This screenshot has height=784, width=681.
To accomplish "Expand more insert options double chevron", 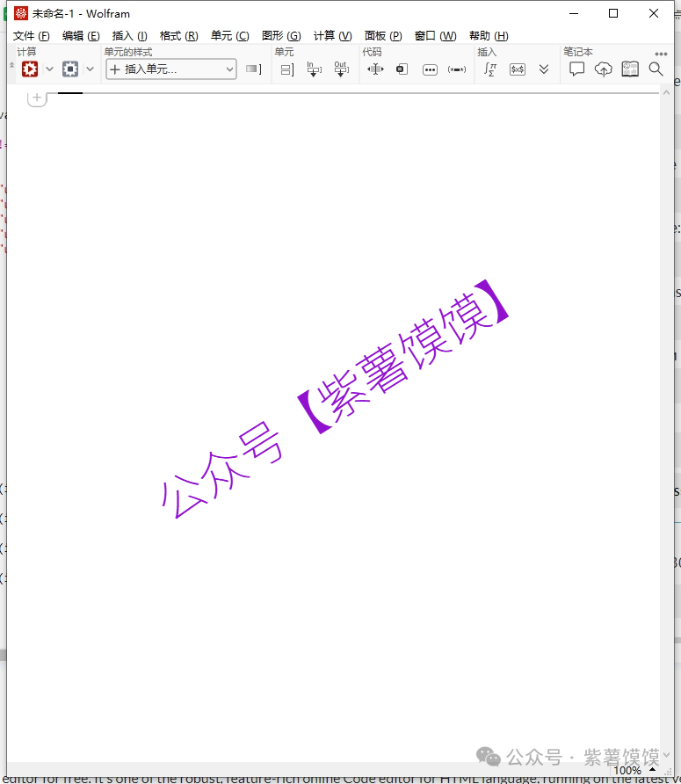I will click(x=544, y=69).
